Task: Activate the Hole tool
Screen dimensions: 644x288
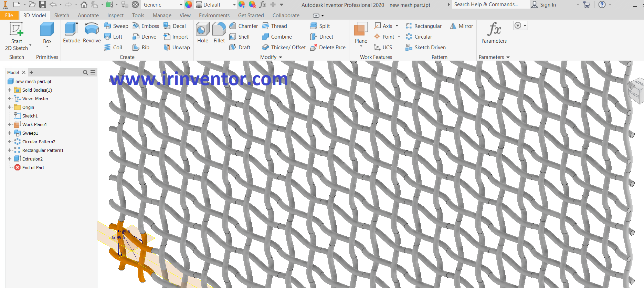Action: click(x=203, y=33)
